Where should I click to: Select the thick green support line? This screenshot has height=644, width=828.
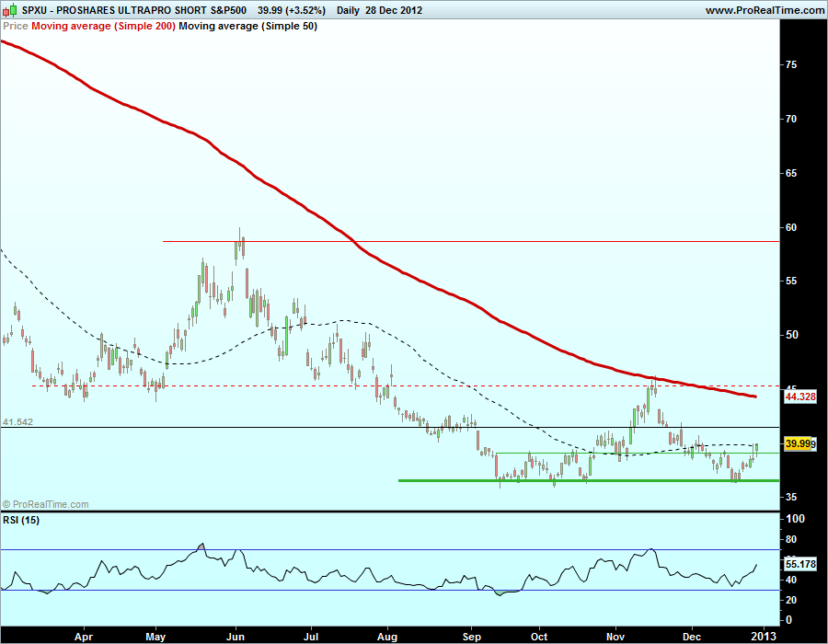tap(588, 480)
